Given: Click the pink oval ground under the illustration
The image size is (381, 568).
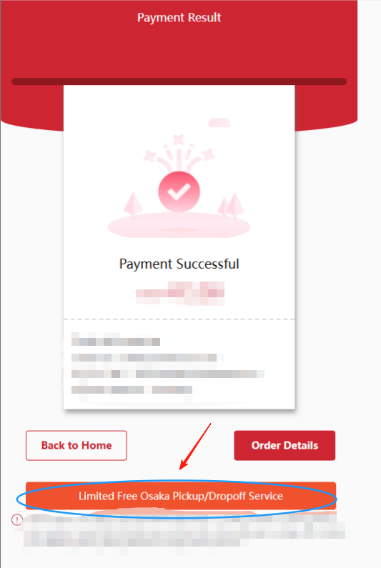Looking at the screenshot, I should (179, 225).
